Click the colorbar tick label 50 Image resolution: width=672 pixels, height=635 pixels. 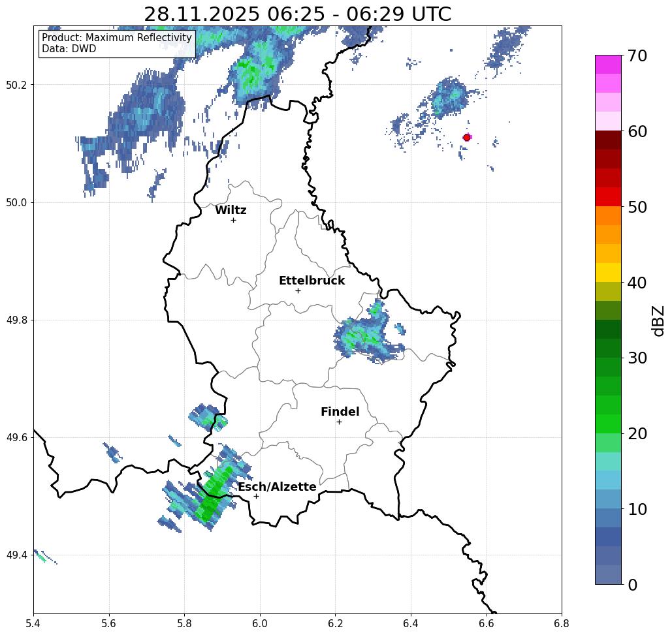coord(637,207)
